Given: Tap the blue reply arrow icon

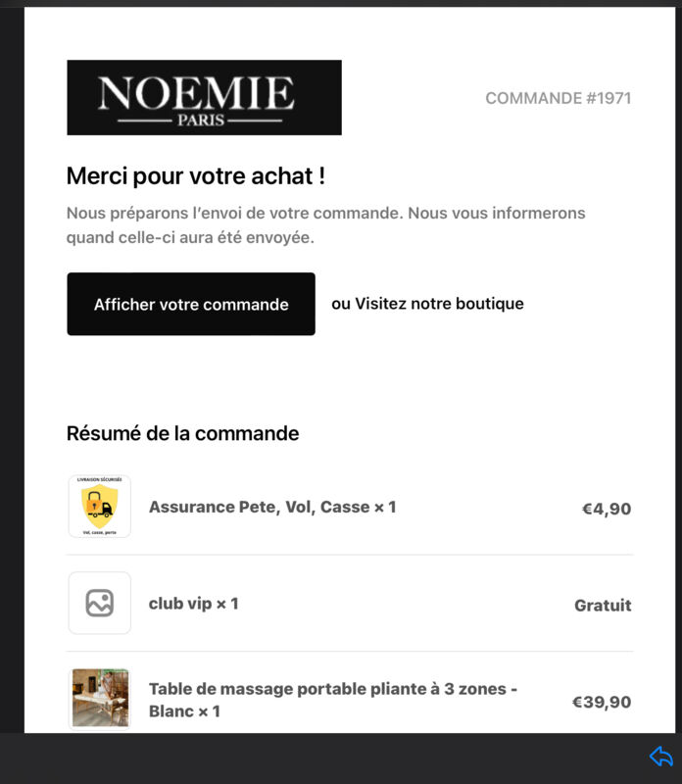Looking at the screenshot, I should click(661, 756).
